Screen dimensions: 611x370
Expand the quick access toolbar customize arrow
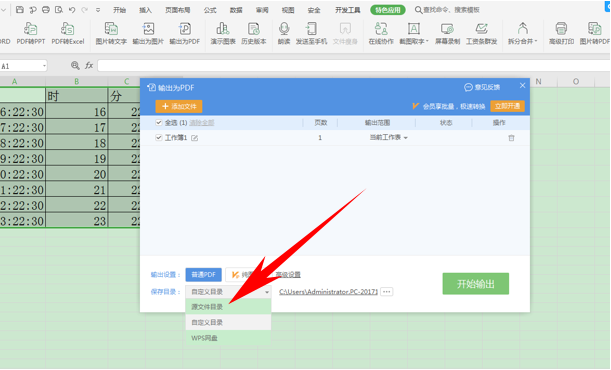coord(98,10)
